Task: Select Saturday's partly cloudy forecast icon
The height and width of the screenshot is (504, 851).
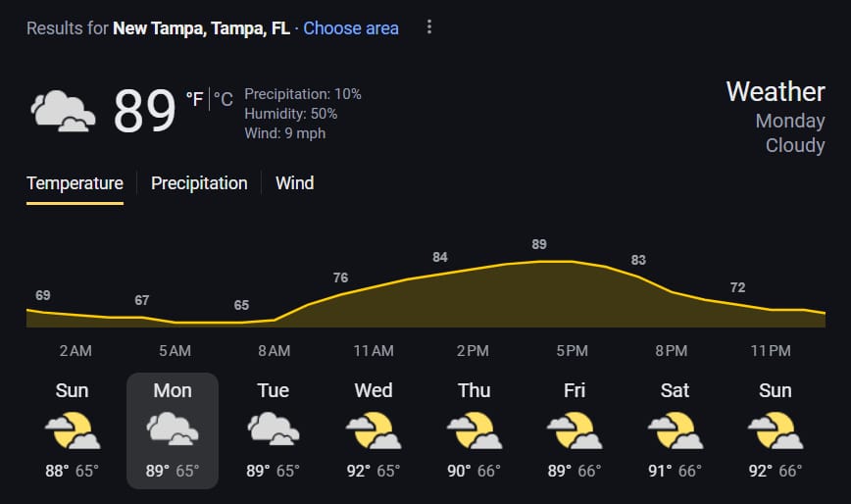Action: click(x=676, y=430)
